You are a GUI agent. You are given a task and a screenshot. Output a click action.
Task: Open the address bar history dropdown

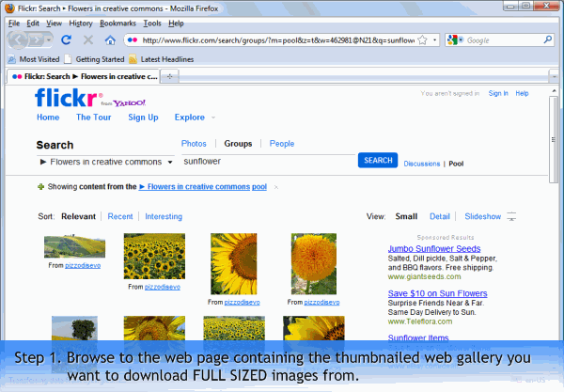[434, 39]
